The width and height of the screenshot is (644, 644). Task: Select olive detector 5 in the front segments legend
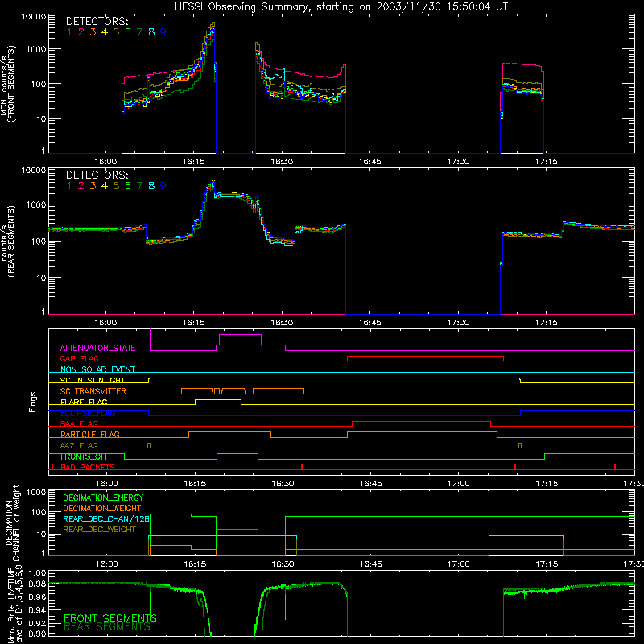(x=116, y=31)
